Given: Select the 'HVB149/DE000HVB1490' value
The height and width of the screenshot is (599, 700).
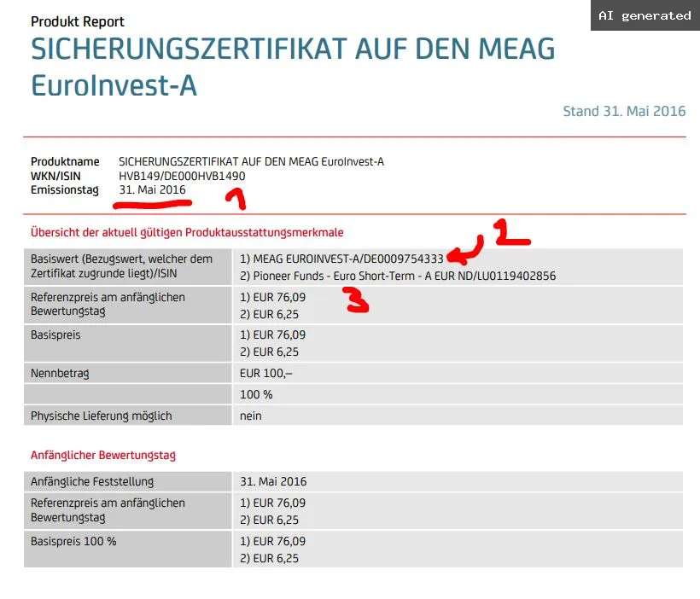Looking at the screenshot, I should click(182, 177).
